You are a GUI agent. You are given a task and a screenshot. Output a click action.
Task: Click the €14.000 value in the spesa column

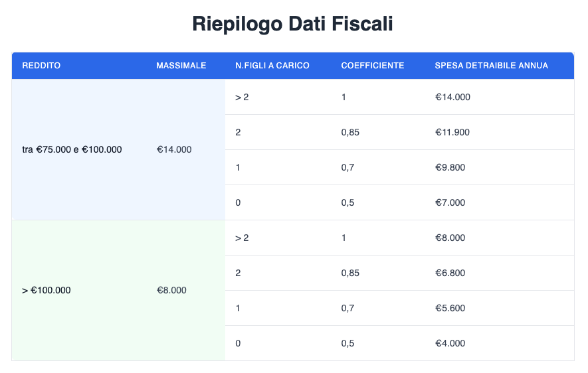[452, 97]
